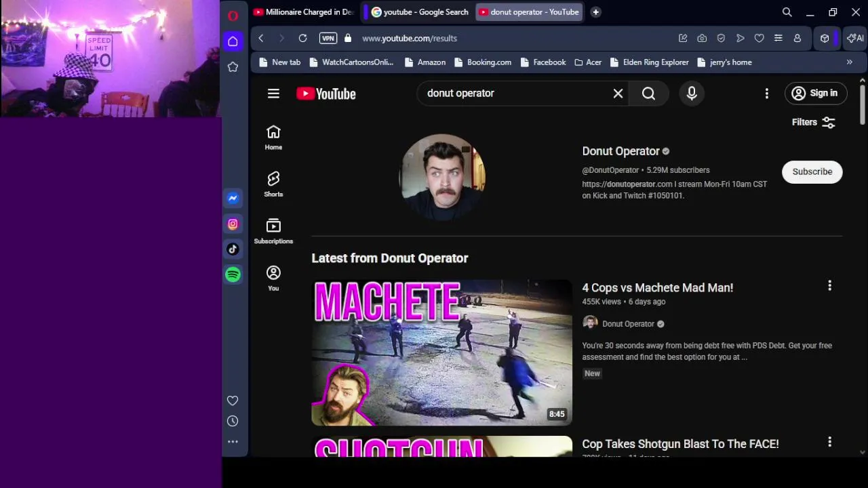The height and width of the screenshot is (488, 868).
Task: Open the Facebook bookmark
Action: coord(543,62)
